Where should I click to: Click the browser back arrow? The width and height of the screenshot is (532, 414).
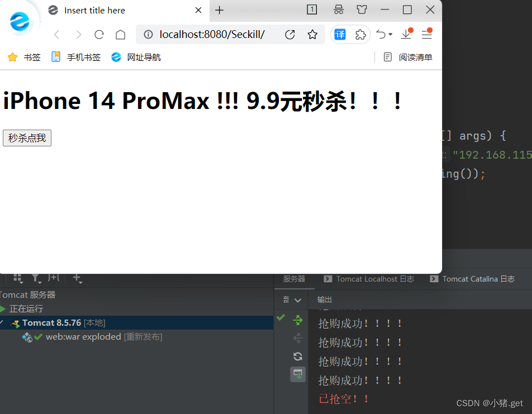tap(56, 35)
